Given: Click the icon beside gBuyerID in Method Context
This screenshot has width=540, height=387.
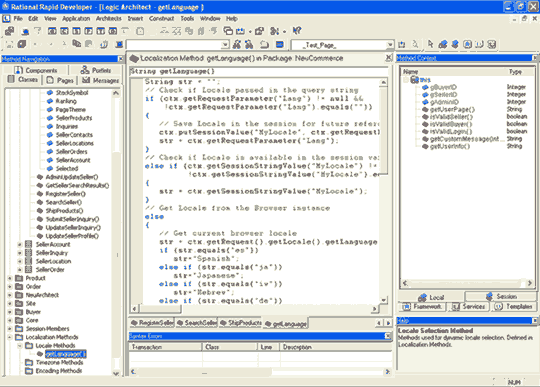Looking at the screenshot, I should click(425, 87).
